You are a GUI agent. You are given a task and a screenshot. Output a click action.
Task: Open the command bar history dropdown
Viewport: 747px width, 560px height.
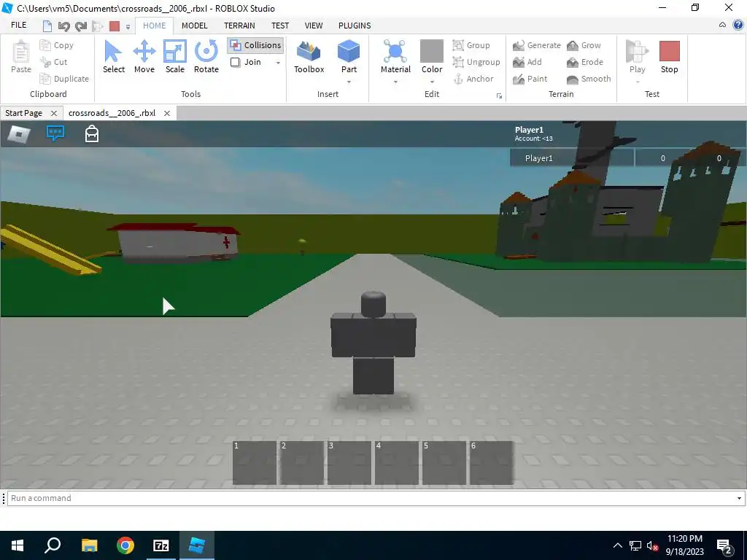pos(739,498)
